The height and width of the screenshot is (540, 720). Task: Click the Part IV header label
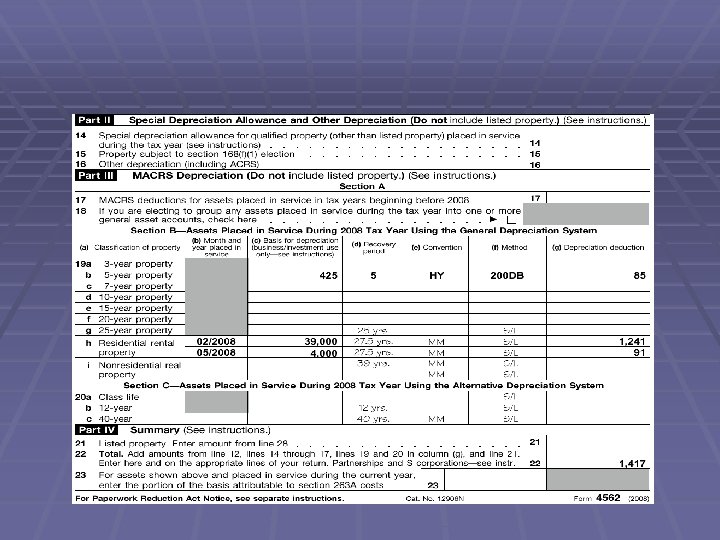coord(96,430)
